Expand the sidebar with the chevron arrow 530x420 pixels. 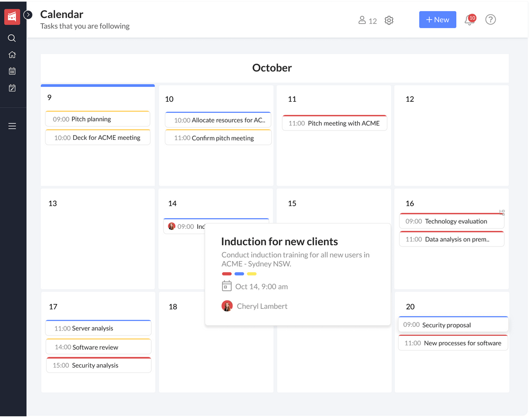(x=28, y=15)
